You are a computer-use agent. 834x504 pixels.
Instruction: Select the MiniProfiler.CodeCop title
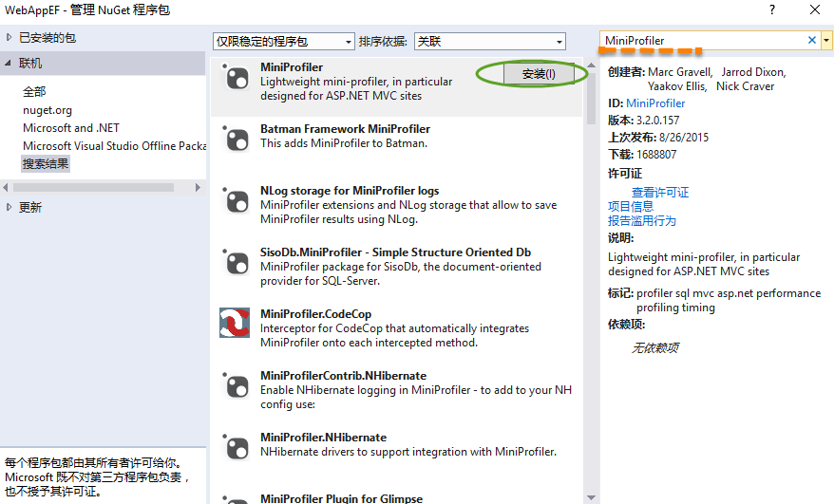(315, 313)
